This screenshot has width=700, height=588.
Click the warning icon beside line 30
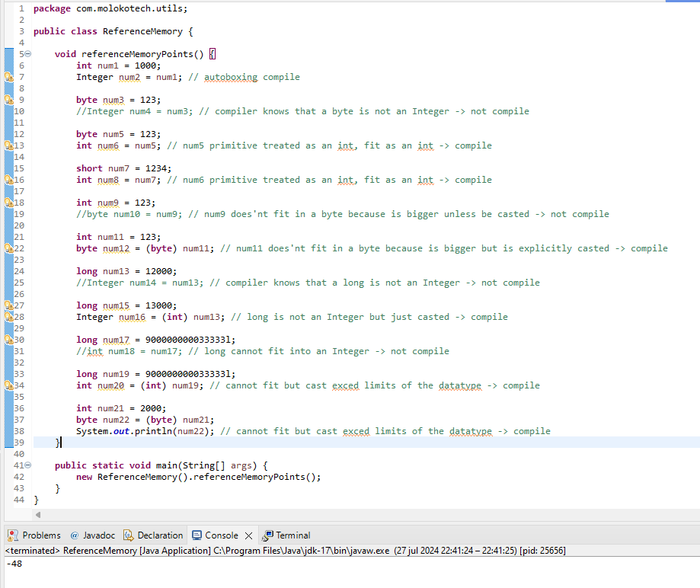click(x=8, y=340)
